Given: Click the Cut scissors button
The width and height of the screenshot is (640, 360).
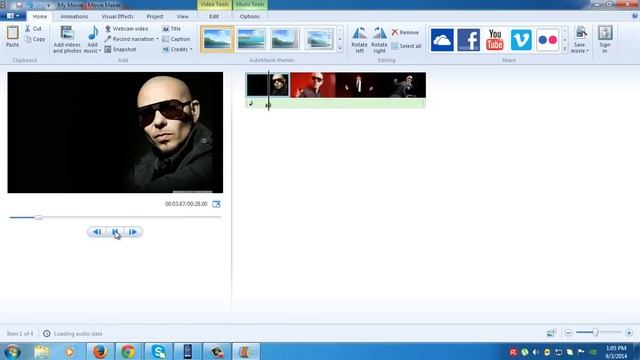Looking at the screenshot, I should tap(33, 29).
